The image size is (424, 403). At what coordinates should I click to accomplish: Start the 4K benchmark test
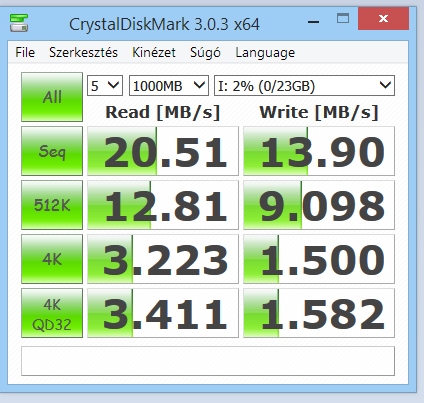click(52, 259)
